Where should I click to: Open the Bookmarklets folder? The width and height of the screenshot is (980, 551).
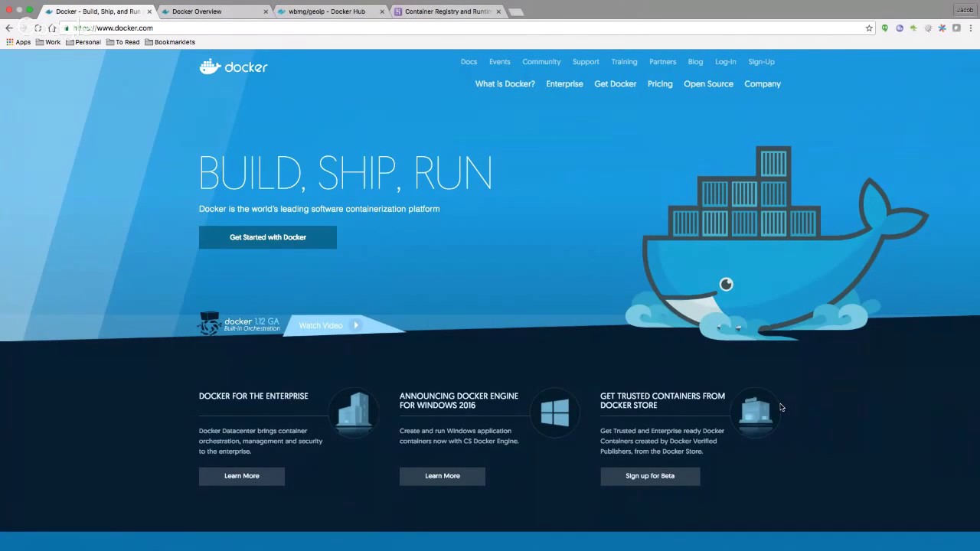click(170, 42)
